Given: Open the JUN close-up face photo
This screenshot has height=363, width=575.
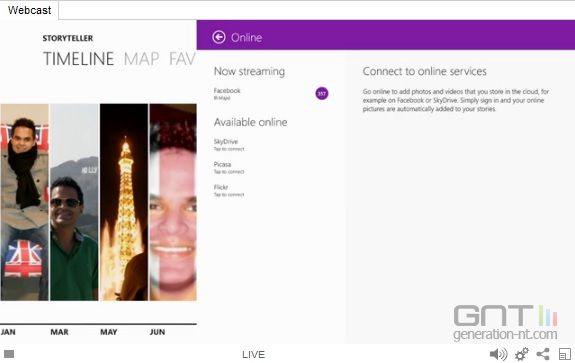Looking at the screenshot, I should click(x=173, y=202).
